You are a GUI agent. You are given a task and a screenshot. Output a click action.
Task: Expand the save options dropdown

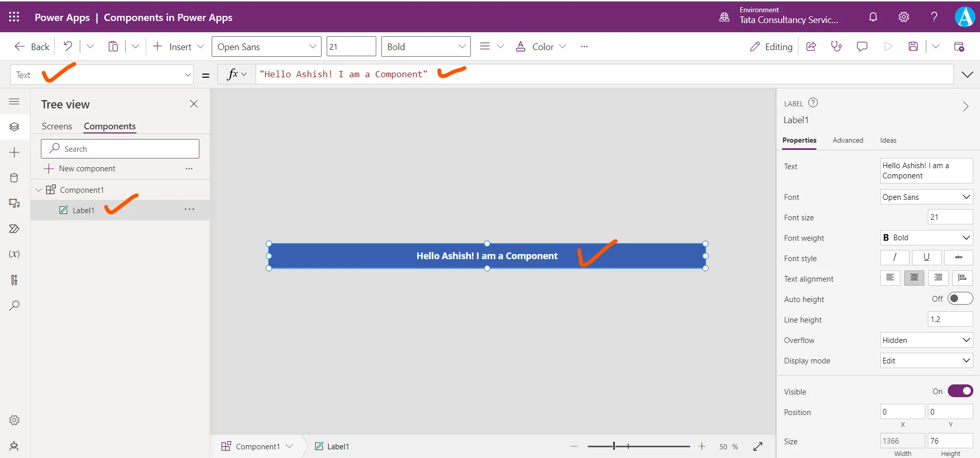pos(936,47)
